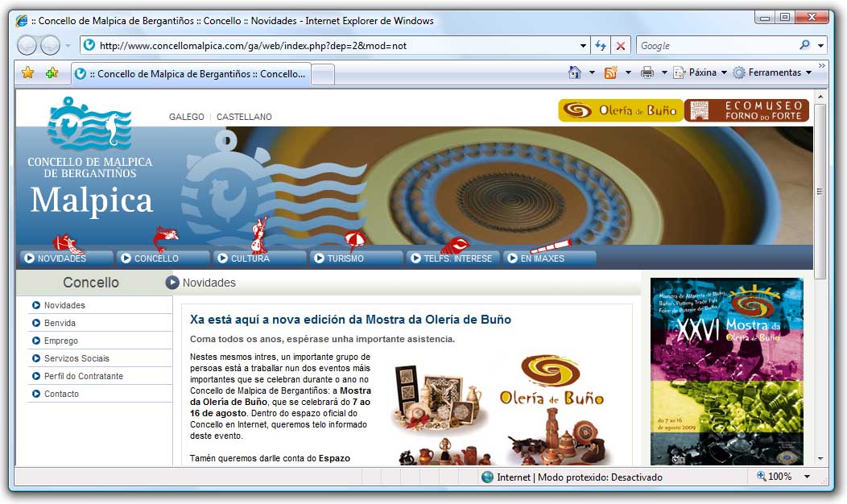Open the TURISMO navigation item

tap(357, 258)
